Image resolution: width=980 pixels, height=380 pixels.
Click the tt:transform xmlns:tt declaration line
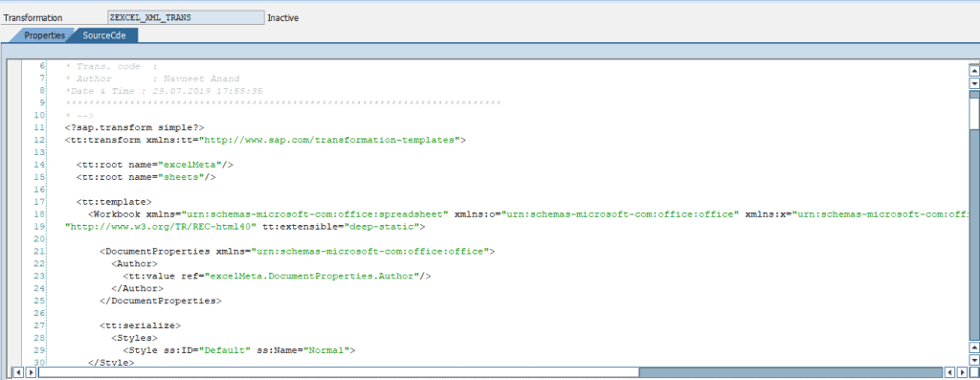(x=265, y=140)
